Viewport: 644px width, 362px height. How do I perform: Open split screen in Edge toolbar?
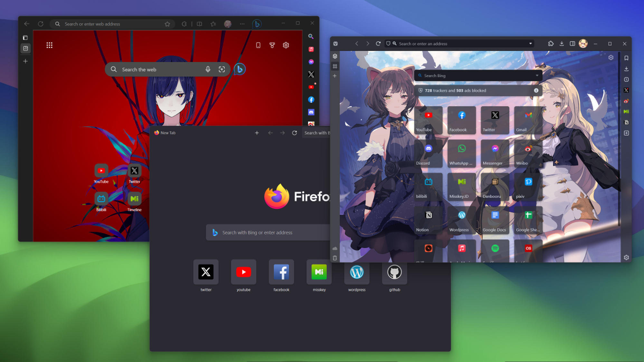click(x=200, y=24)
